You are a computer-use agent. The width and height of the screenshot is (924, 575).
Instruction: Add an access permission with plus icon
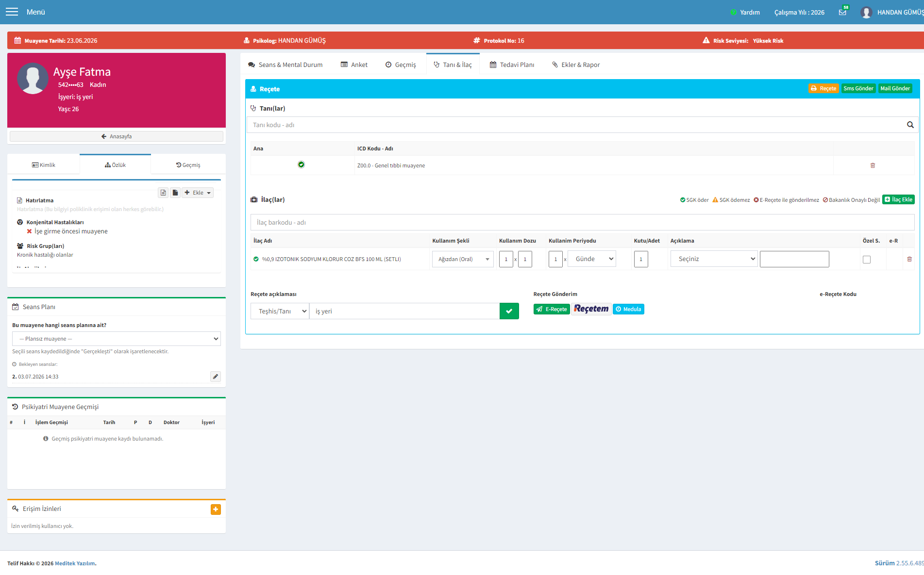[216, 509]
